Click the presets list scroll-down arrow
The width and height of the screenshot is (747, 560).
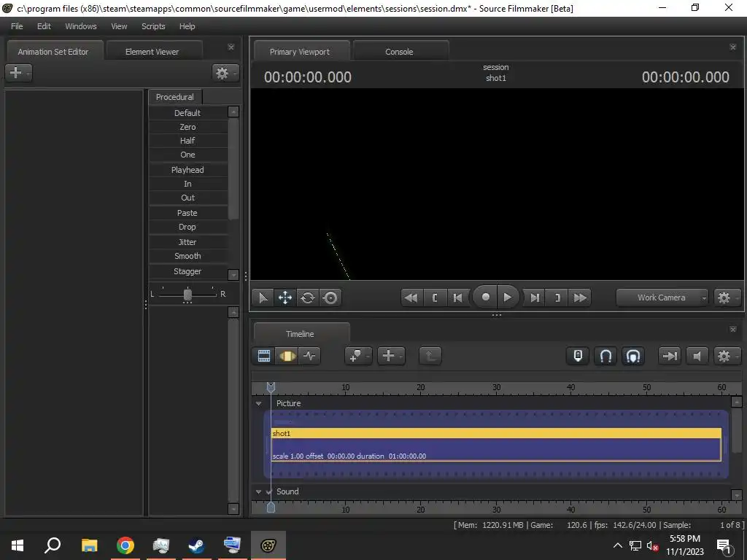point(233,275)
